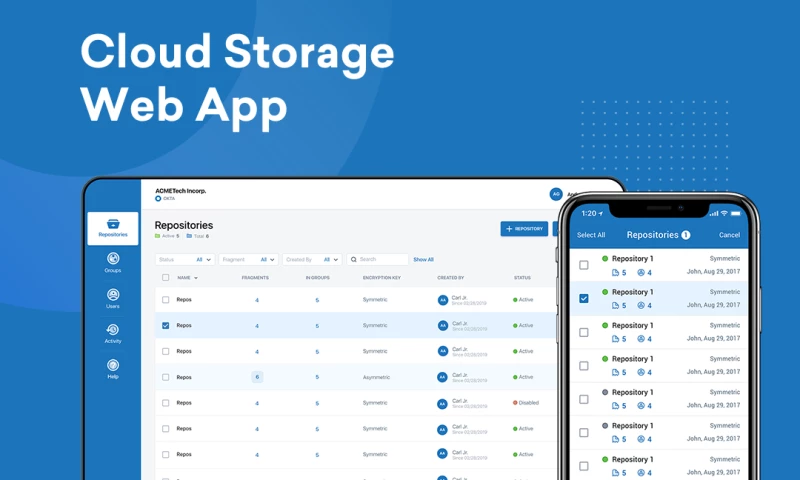Sort by the Name column header
Screen dimensions: 800x480
coord(186,278)
